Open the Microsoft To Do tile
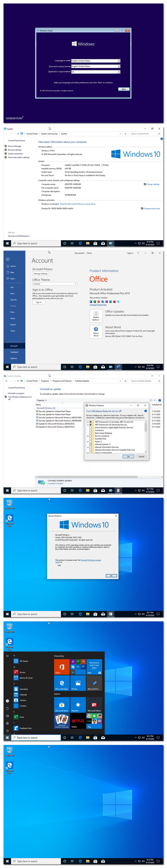167x868 pixels. click(x=94, y=683)
